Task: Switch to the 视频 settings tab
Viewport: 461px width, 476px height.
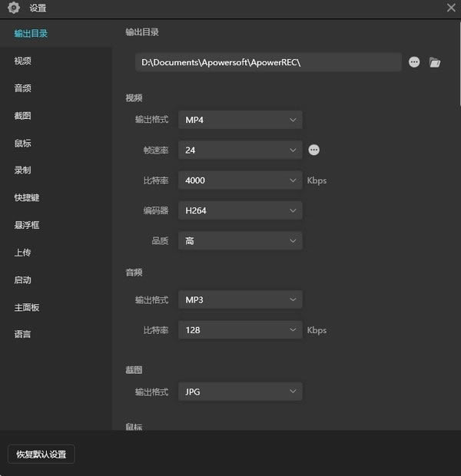Action: [x=23, y=61]
